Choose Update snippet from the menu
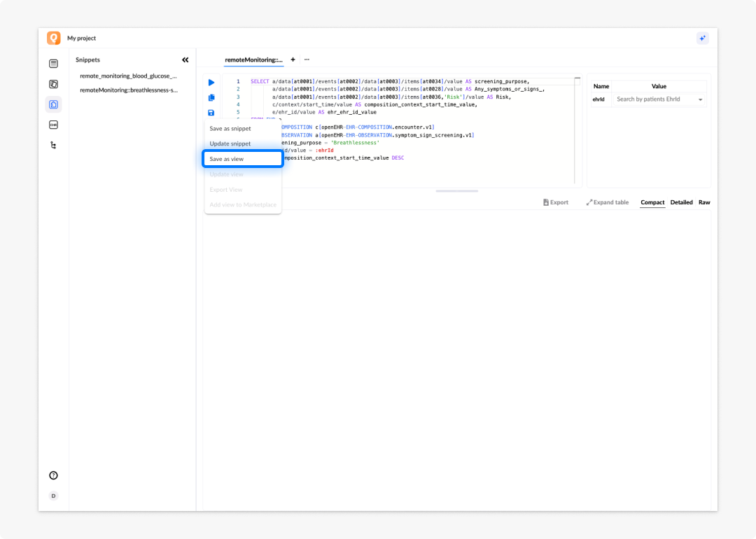Viewport: 756px width, 539px height. (242, 143)
